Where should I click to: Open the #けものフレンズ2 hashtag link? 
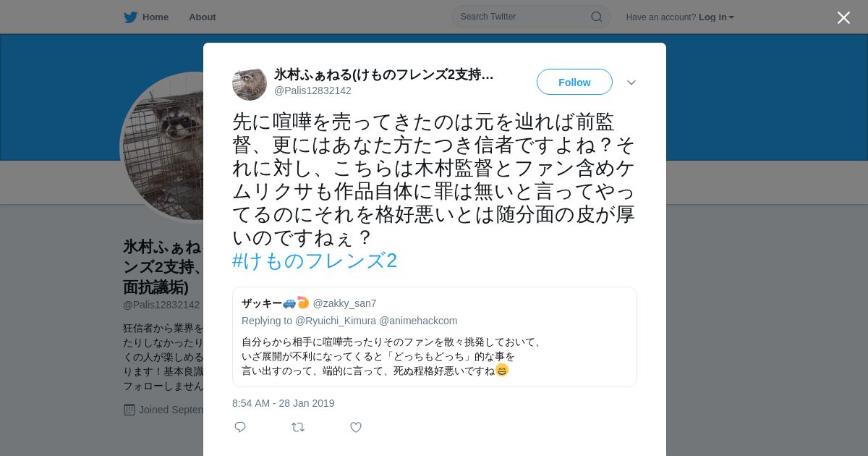click(315, 261)
